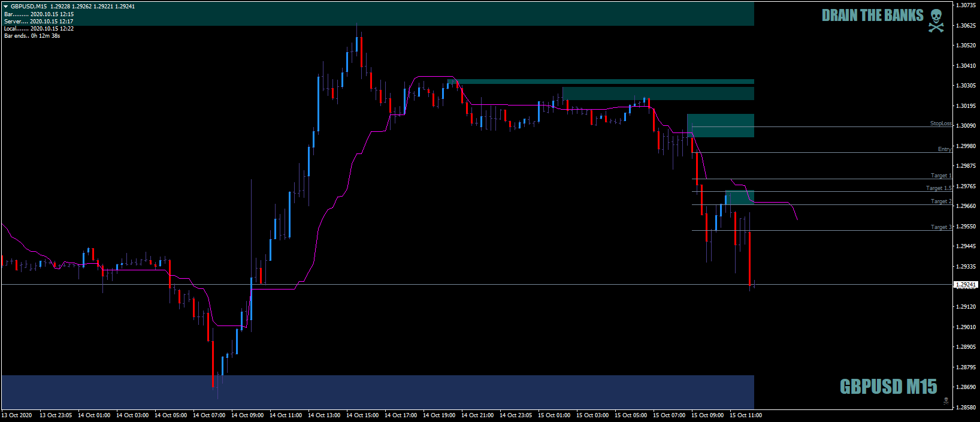Click price scale value 1.30520

pos(966,46)
